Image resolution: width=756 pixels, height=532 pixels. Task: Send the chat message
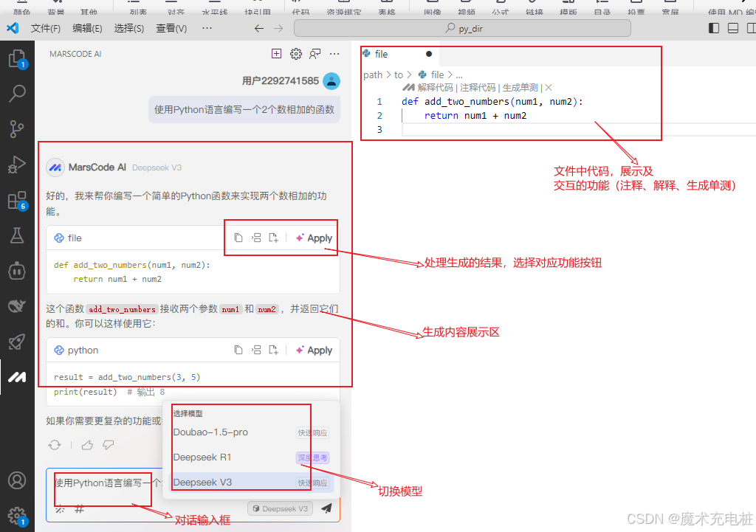(x=326, y=508)
